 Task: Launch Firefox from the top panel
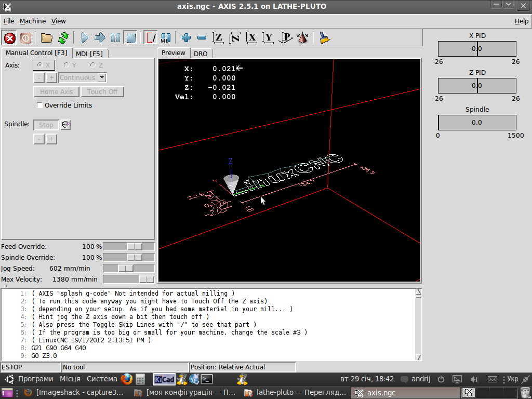tap(126, 379)
